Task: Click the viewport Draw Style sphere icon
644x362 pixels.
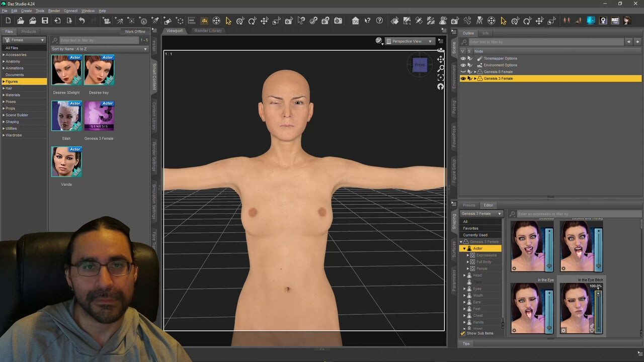Action: click(378, 41)
